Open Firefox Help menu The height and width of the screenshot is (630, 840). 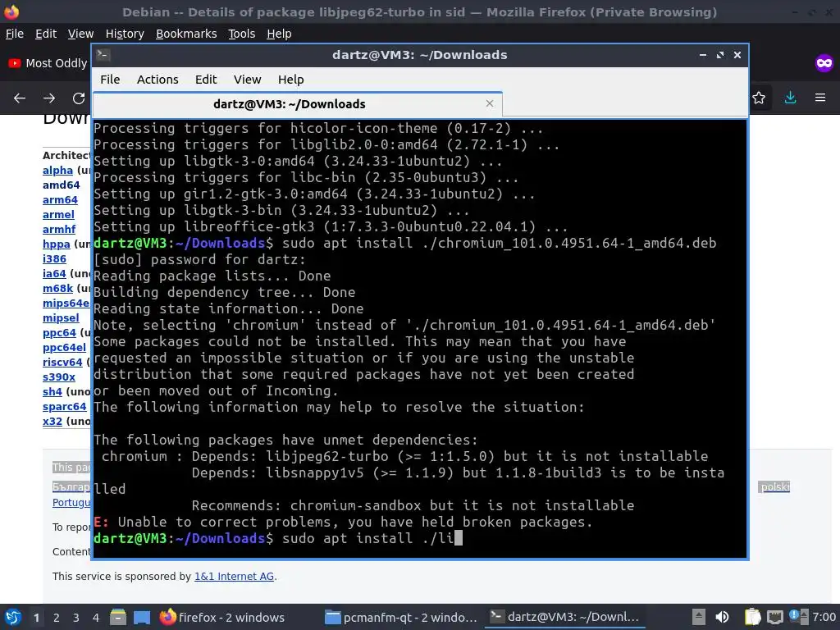click(279, 34)
